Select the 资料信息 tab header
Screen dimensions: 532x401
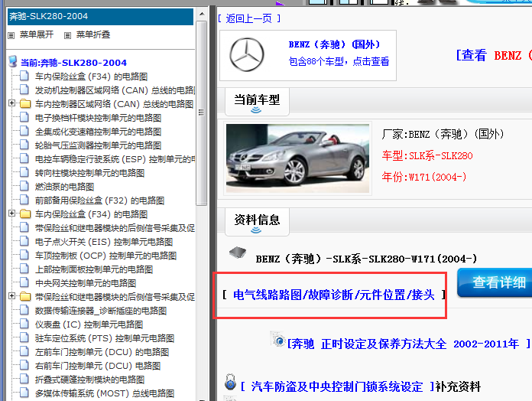257,222
